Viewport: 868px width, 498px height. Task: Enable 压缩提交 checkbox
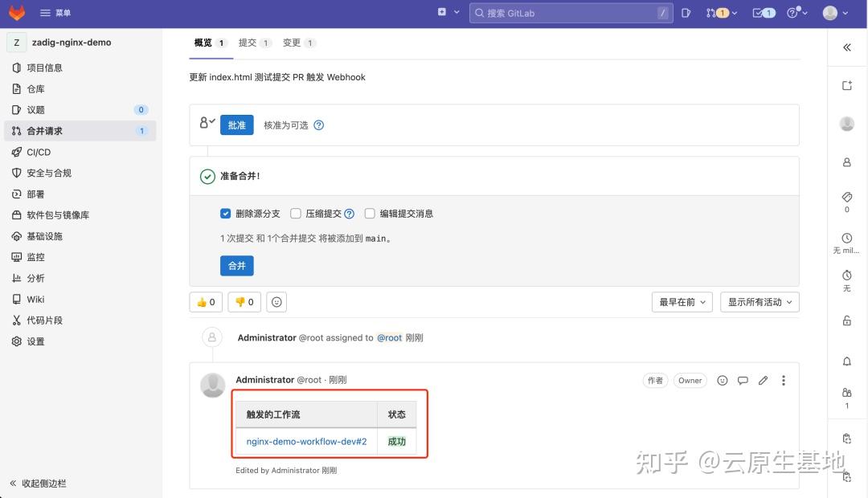pyautogui.click(x=297, y=213)
